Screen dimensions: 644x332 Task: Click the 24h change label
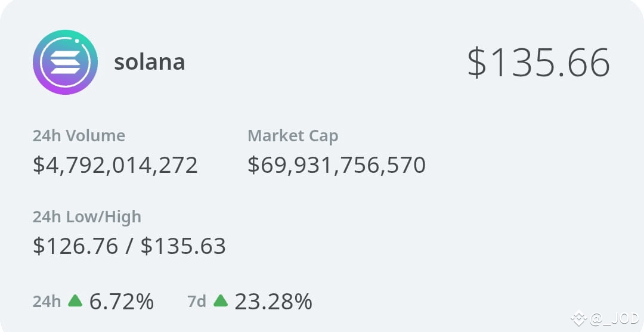click(x=47, y=302)
